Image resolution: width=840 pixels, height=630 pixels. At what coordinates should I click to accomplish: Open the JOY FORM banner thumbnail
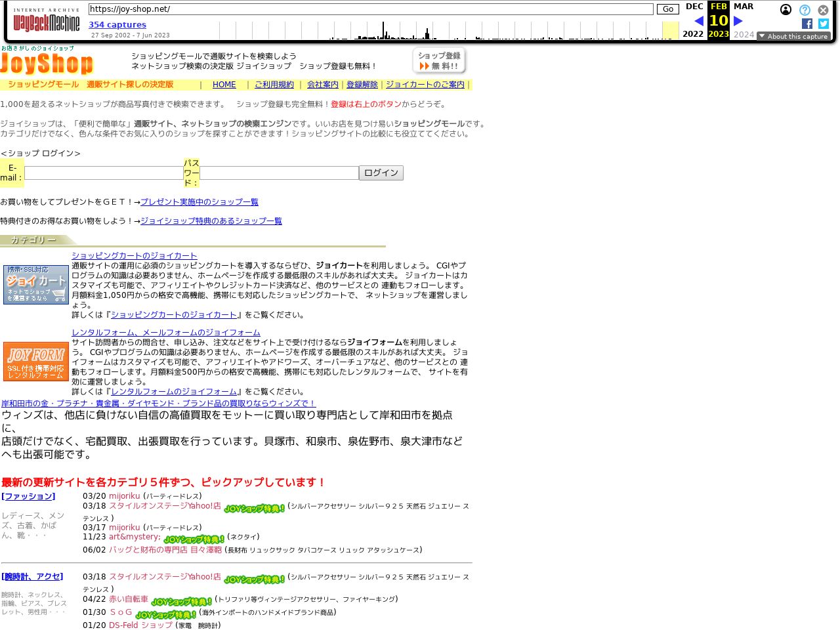36,362
